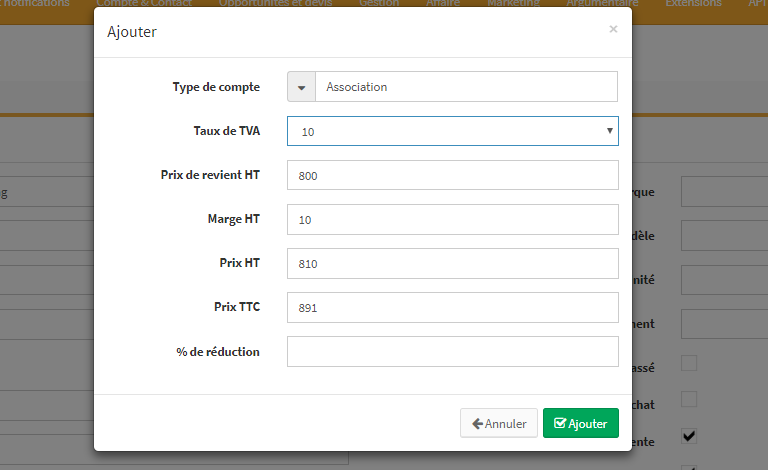Focus the Prix de revient HT field
The width and height of the screenshot is (768, 470).
(x=453, y=175)
